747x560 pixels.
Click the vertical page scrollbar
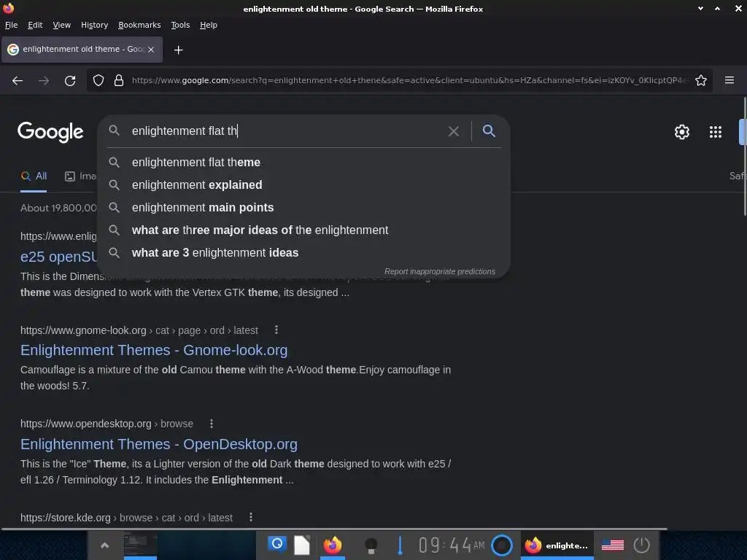(x=745, y=156)
